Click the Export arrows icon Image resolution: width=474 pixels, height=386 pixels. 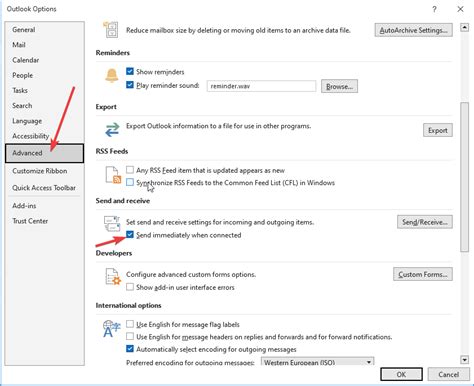coord(112,130)
